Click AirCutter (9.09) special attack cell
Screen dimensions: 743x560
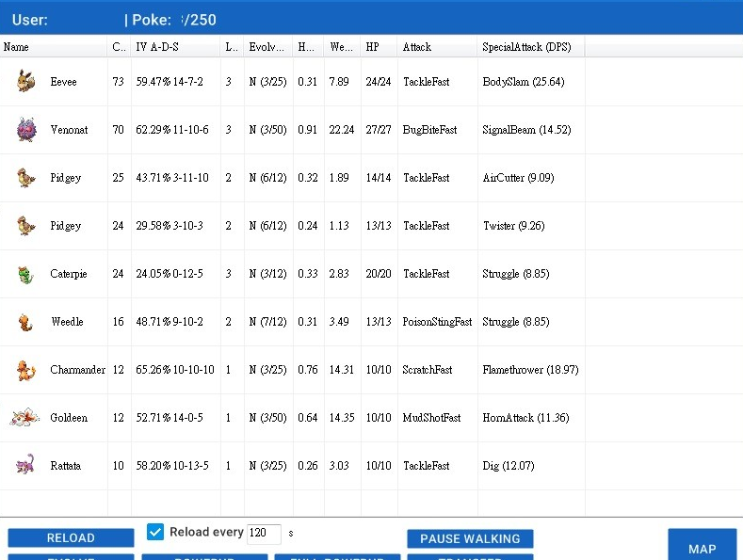click(x=518, y=177)
